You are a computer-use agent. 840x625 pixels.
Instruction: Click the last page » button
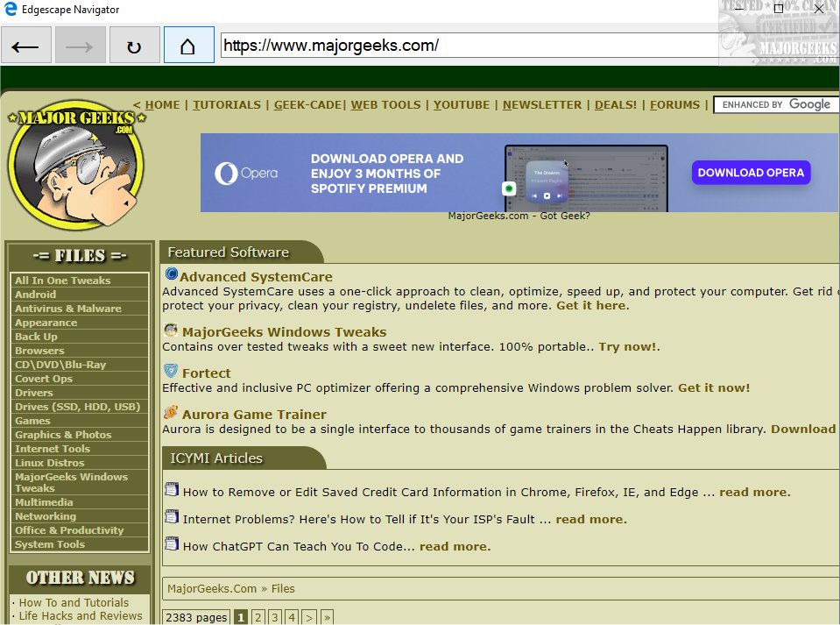pos(327,617)
